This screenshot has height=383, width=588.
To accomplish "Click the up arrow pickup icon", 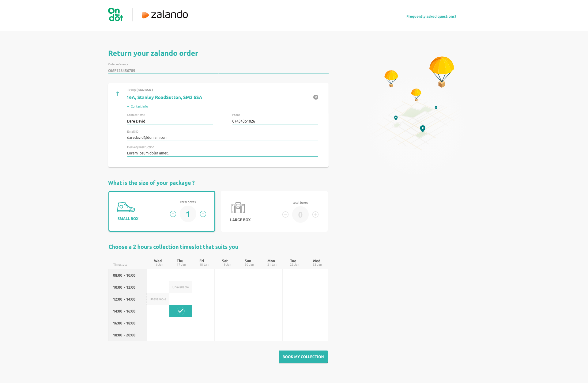I will pos(118,94).
